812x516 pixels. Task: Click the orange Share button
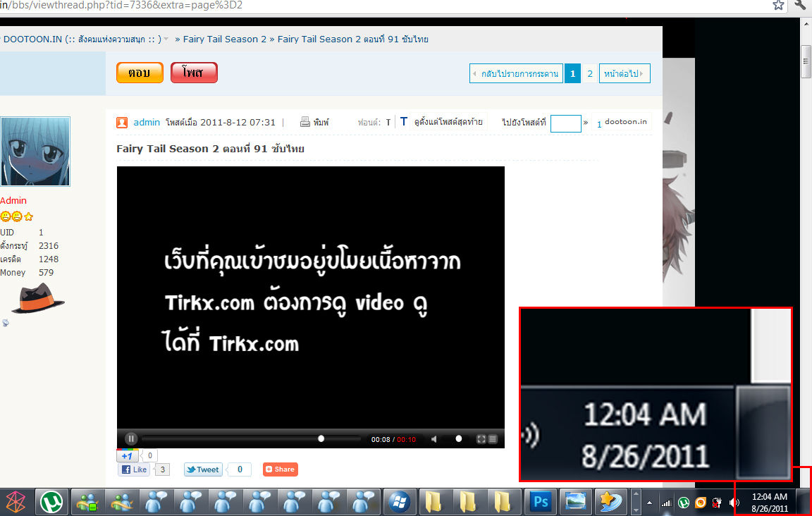pyautogui.click(x=280, y=469)
